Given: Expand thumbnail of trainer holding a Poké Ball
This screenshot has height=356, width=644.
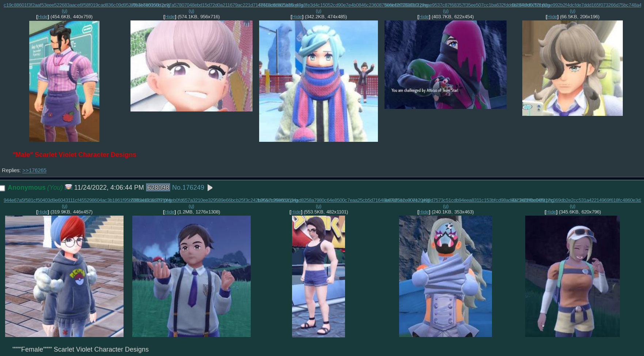Looking at the screenshot, I should pos(192,276).
